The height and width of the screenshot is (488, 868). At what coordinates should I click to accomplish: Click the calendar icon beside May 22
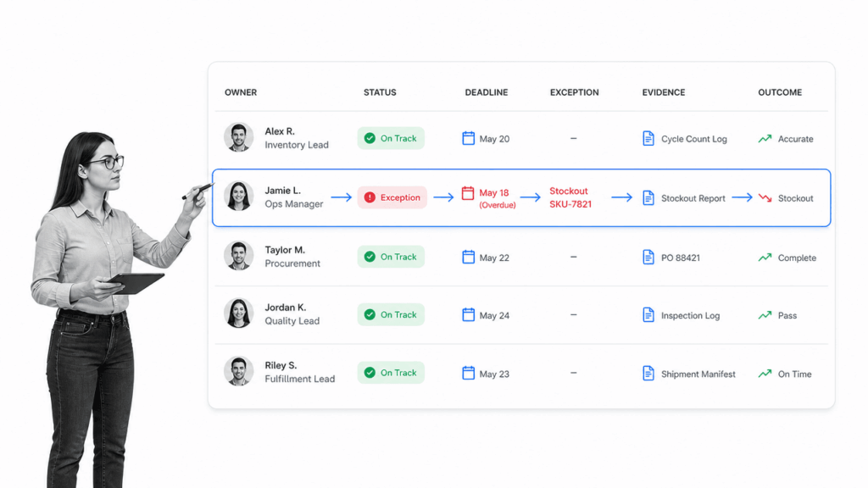(x=468, y=257)
